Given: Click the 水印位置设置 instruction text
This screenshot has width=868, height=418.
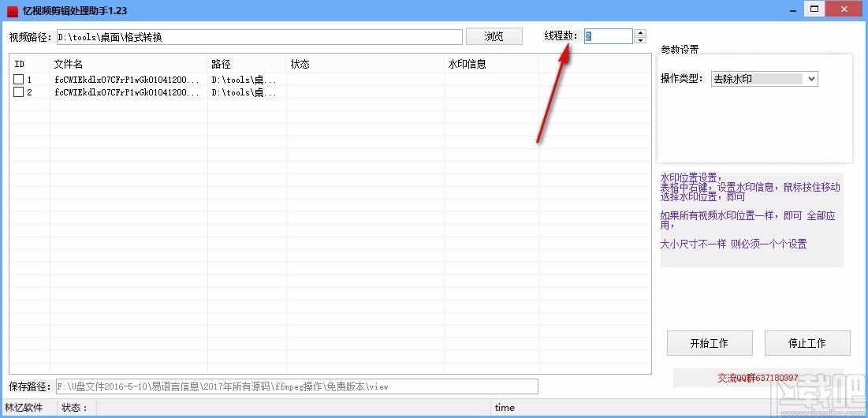Looking at the screenshot, I should point(691,178).
